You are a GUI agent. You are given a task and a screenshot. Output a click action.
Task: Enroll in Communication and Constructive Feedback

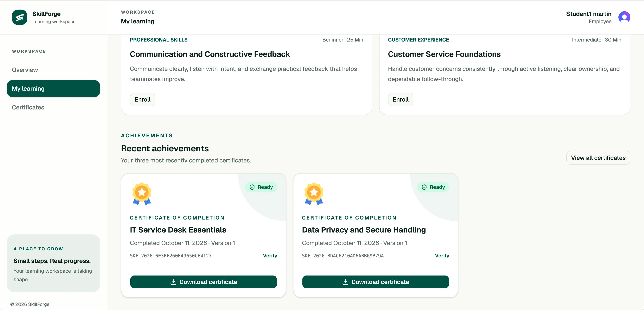pyautogui.click(x=142, y=99)
